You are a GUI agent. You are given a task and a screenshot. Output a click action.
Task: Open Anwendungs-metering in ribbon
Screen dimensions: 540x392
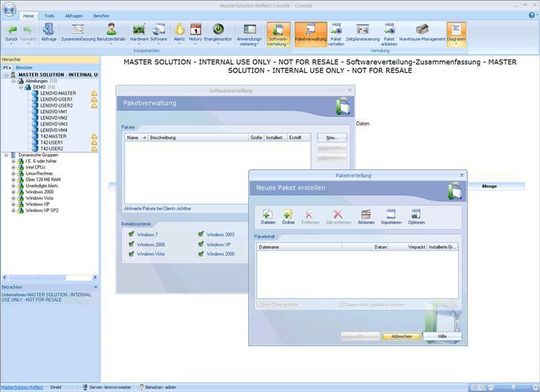coord(249,35)
